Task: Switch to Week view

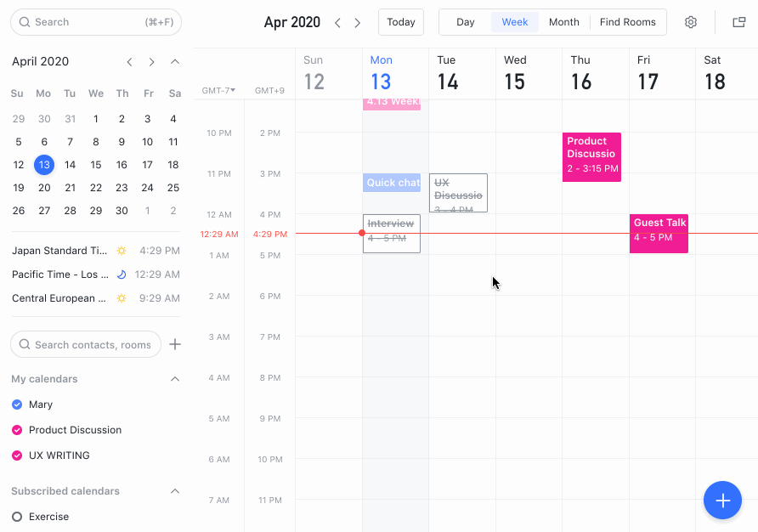Action: click(x=515, y=22)
